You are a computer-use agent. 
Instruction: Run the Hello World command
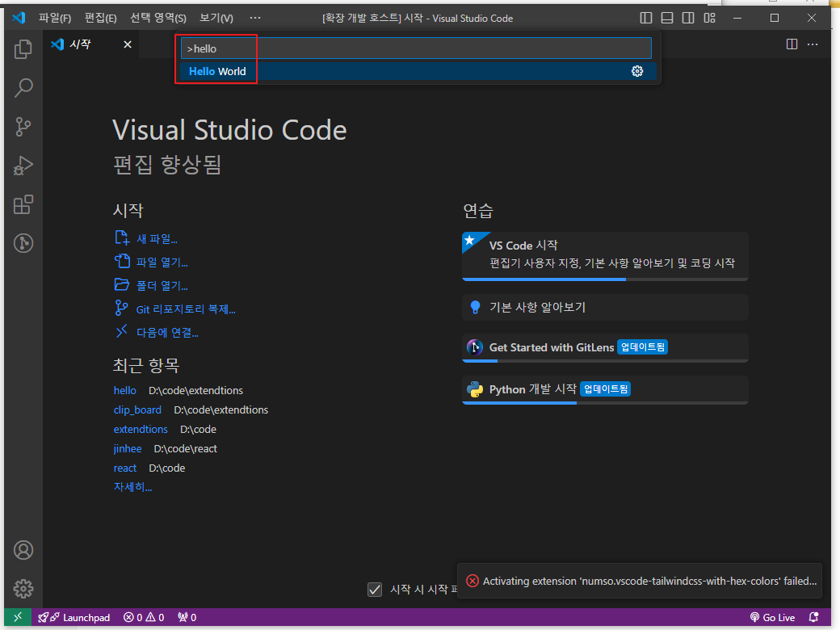[x=418, y=71]
